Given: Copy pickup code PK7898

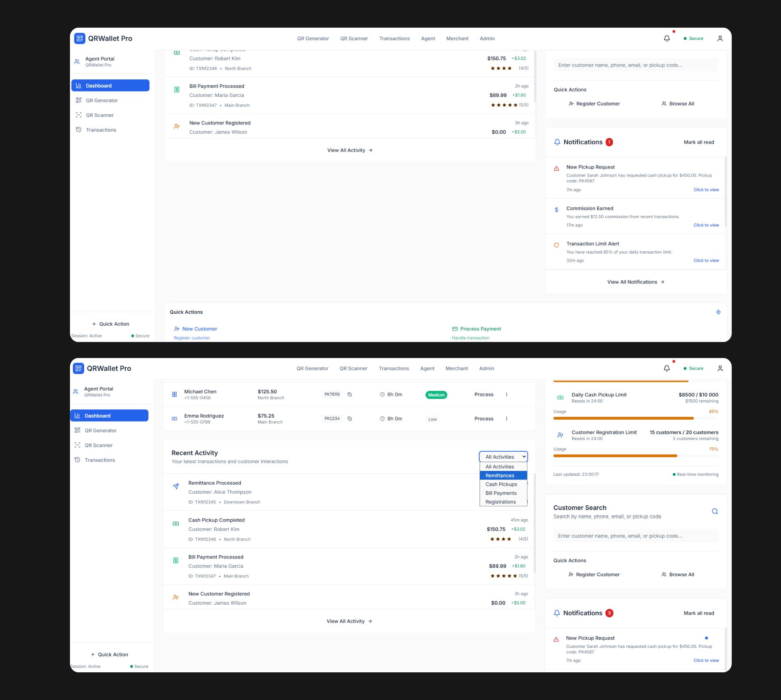Looking at the screenshot, I should [x=349, y=394].
